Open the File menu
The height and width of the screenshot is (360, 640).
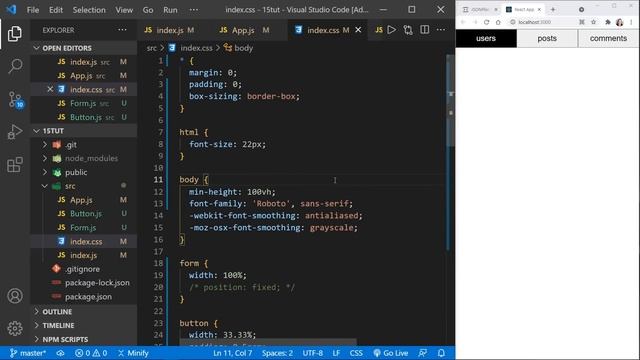(x=33, y=10)
